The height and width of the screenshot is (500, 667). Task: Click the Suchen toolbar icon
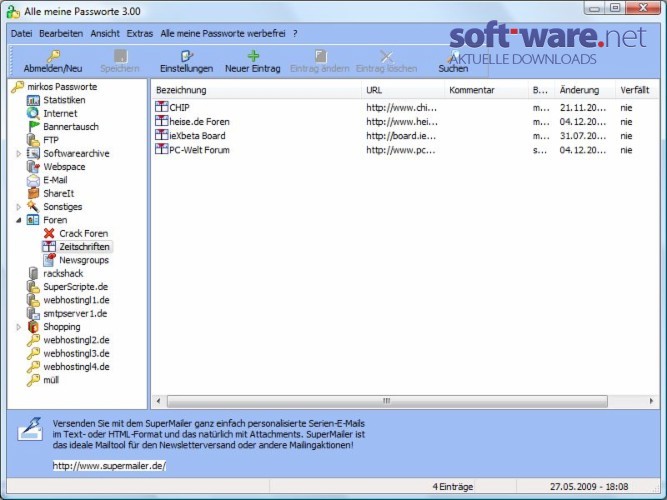[x=453, y=57]
